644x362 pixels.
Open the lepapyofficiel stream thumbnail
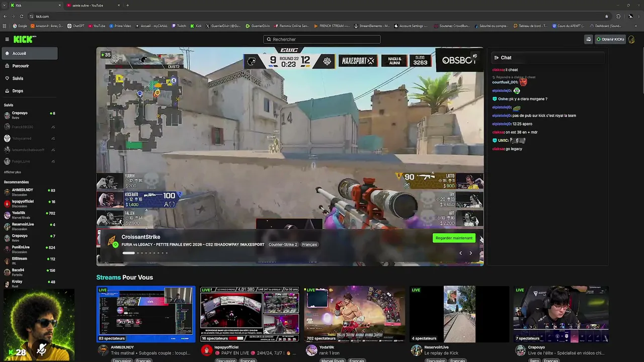tap(250, 314)
